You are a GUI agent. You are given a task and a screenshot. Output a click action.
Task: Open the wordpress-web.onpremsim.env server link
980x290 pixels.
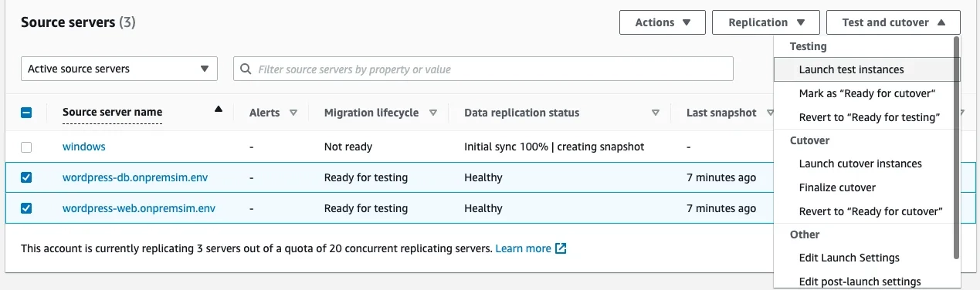pos(139,208)
